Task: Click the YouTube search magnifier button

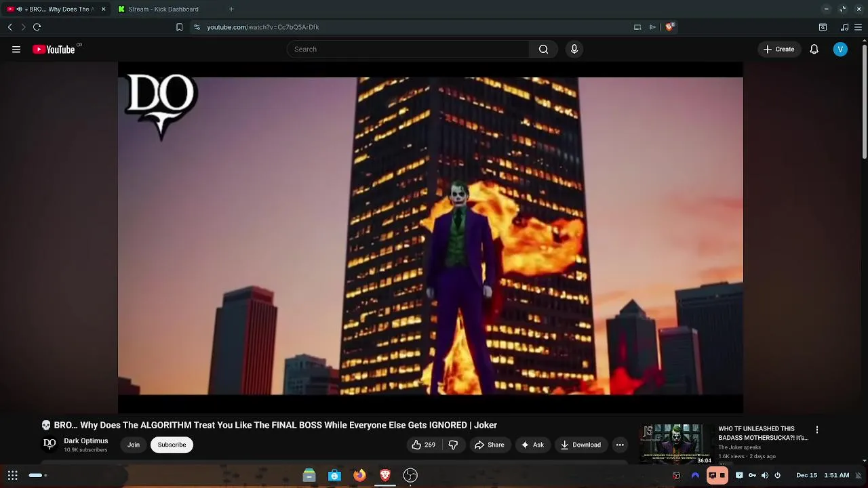Action: (543, 49)
